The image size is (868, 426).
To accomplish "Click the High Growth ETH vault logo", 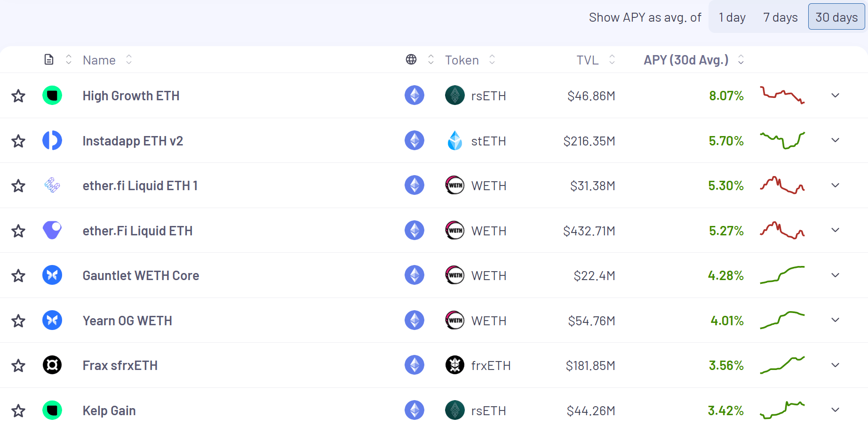I will tap(52, 96).
